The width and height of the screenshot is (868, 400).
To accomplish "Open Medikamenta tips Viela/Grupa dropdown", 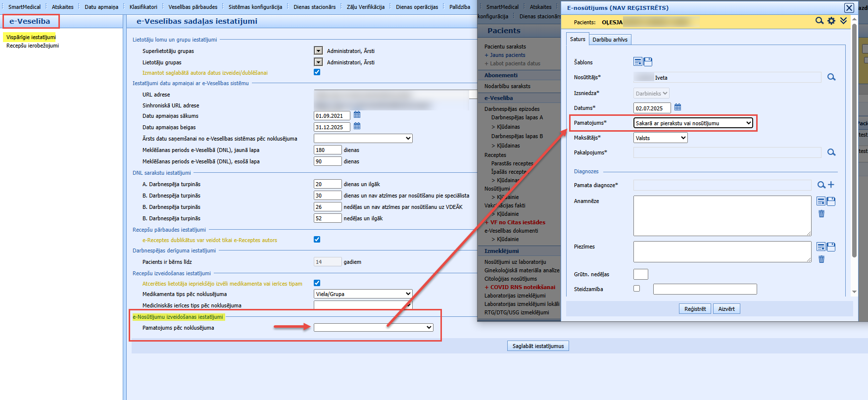I will [363, 294].
